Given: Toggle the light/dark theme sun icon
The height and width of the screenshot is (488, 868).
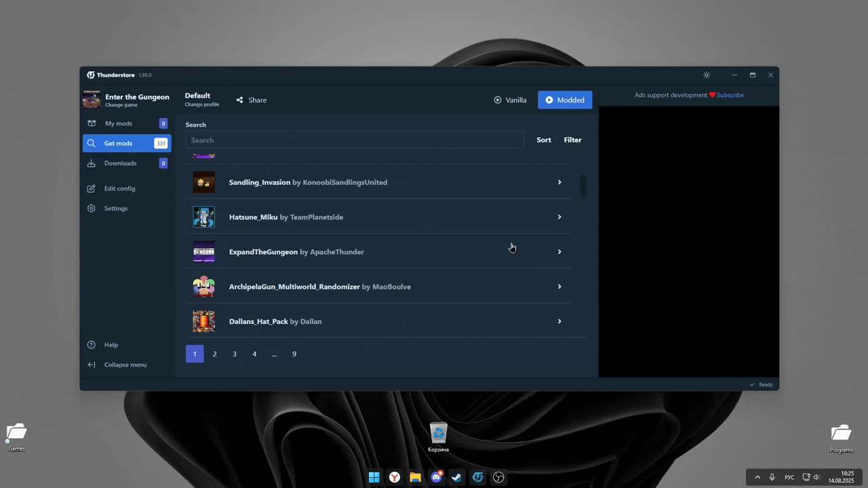Looking at the screenshot, I should click(x=707, y=75).
